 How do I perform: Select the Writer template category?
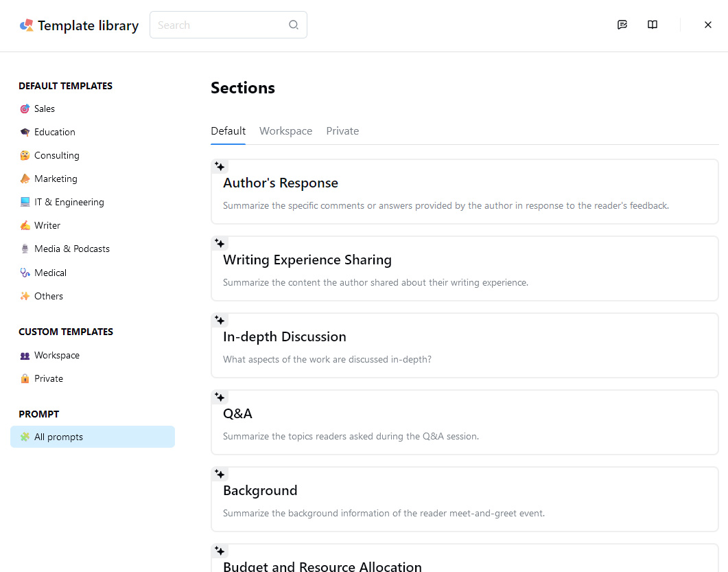[x=93, y=225]
